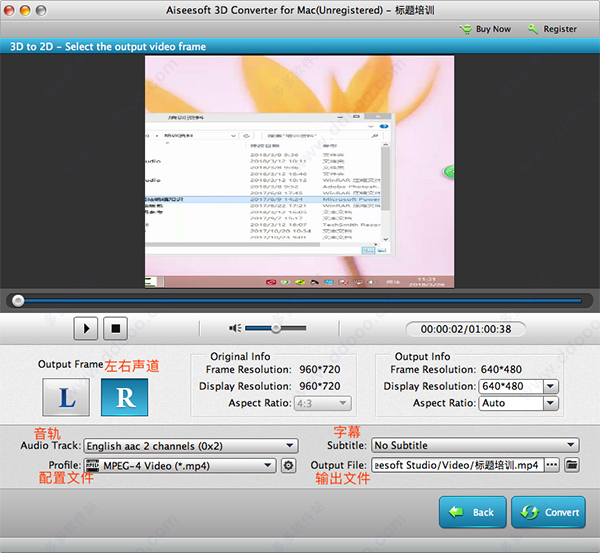Expand the Audio Track dropdown
Viewport: 600px width, 553px height.
coord(191,446)
